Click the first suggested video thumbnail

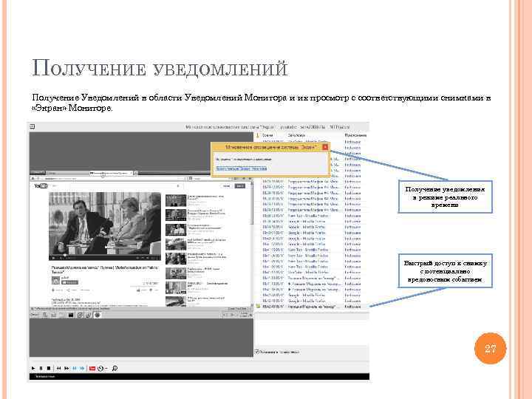click(176, 200)
